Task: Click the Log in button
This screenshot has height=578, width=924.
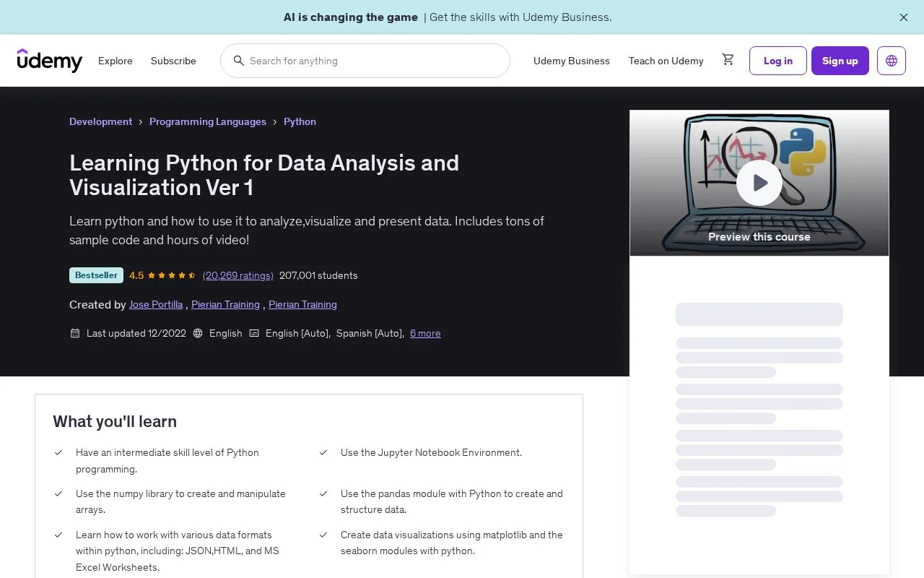Action: tap(778, 61)
